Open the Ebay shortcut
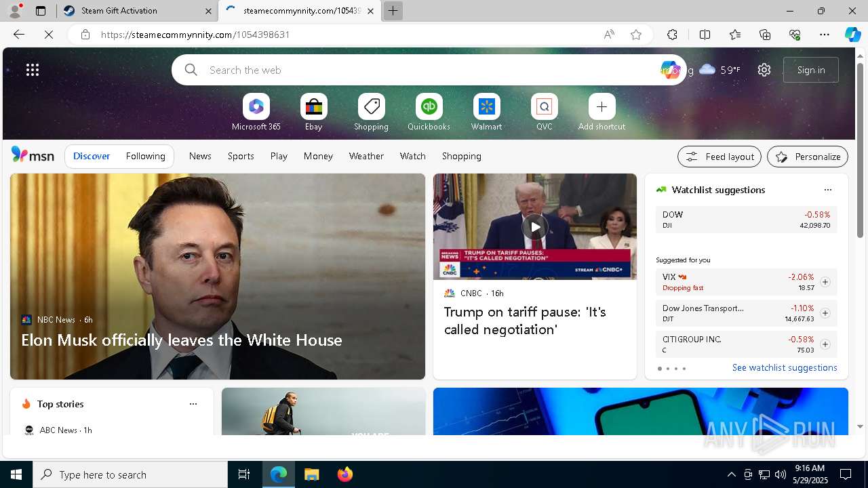Viewport: 868px width, 488px height. pos(314,113)
